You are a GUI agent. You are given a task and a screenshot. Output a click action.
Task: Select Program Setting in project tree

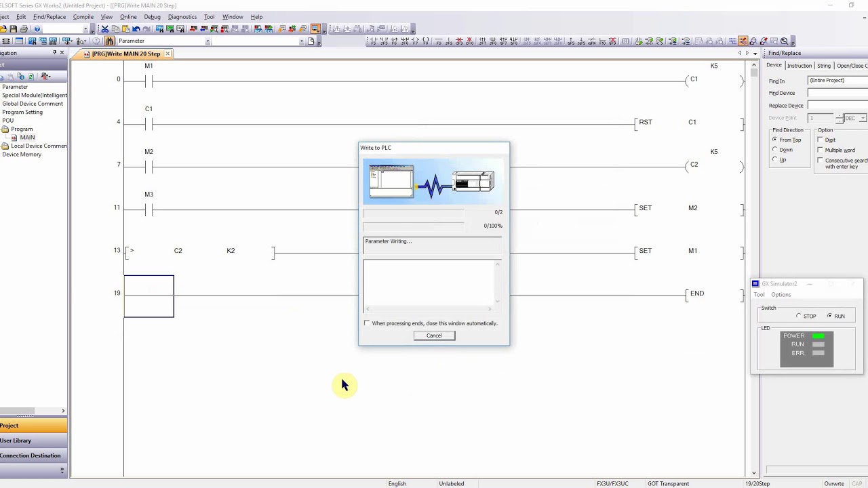pyautogui.click(x=22, y=113)
